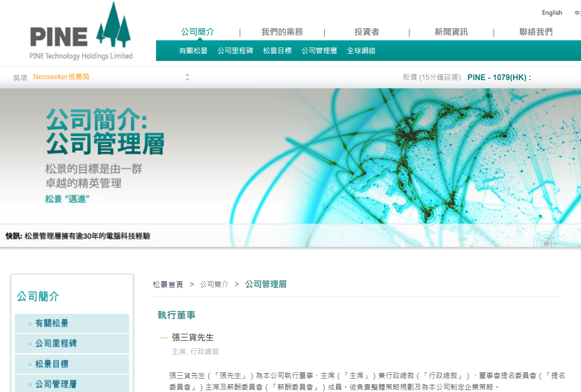Select 松景目標 in the teal submenu
Screen dimensions: 581x392
277,51
